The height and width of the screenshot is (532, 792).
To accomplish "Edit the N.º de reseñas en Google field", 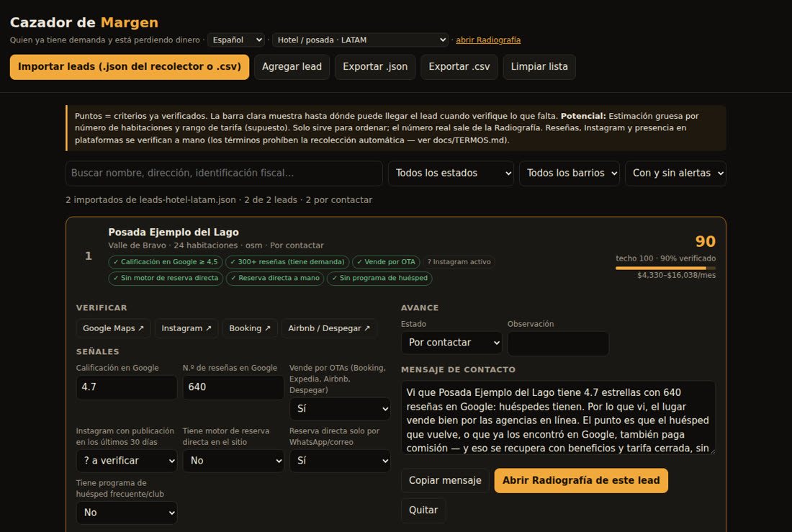I will coord(233,387).
